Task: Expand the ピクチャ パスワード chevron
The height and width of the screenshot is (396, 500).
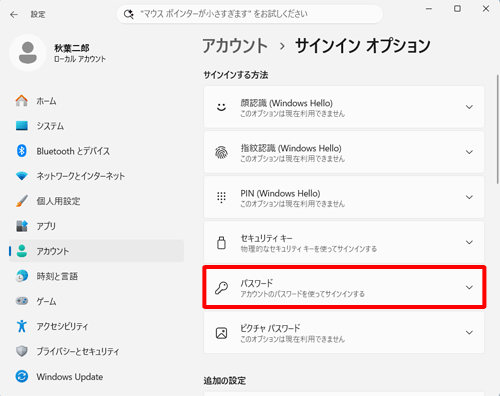Action: tap(469, 332)
